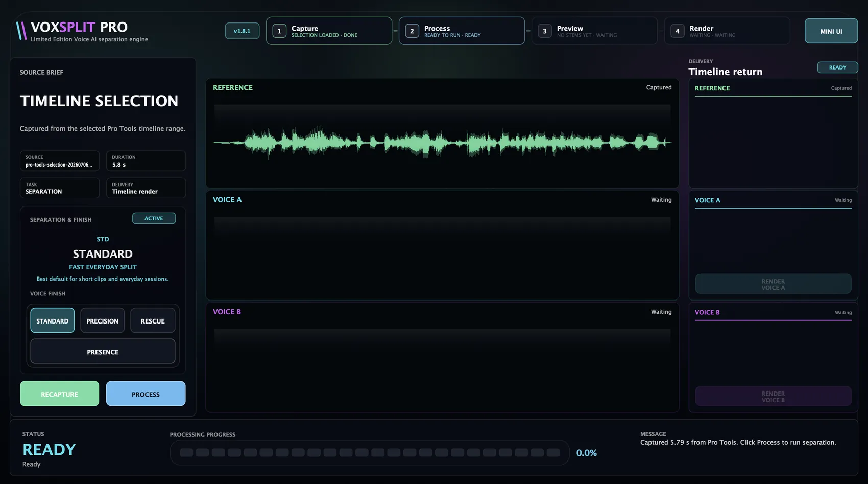The image size is (868, 484).
Task: Click the empty Voice B waveform lane
Action: [x=442, y=367]
